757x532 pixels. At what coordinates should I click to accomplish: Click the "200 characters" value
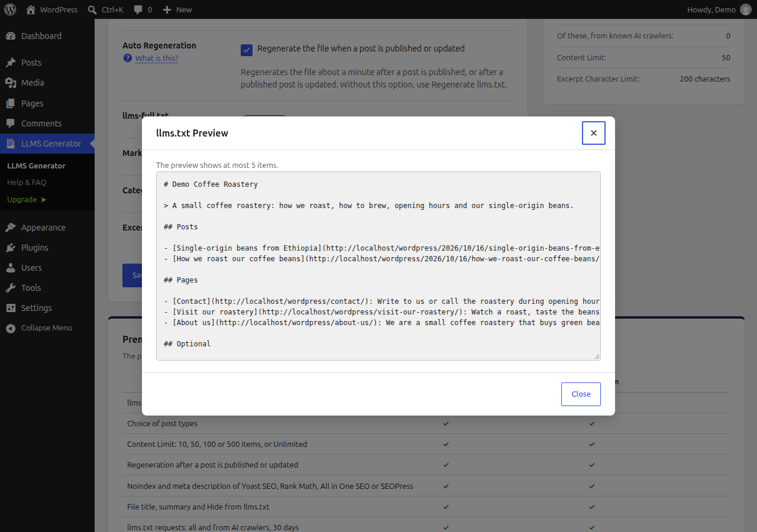point(705,79)
